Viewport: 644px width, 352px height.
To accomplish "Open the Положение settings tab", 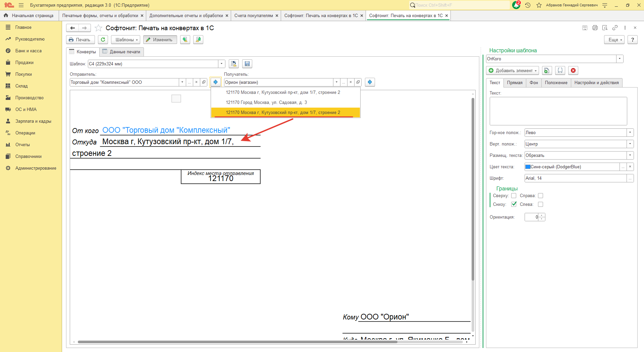I will point(556,82).
